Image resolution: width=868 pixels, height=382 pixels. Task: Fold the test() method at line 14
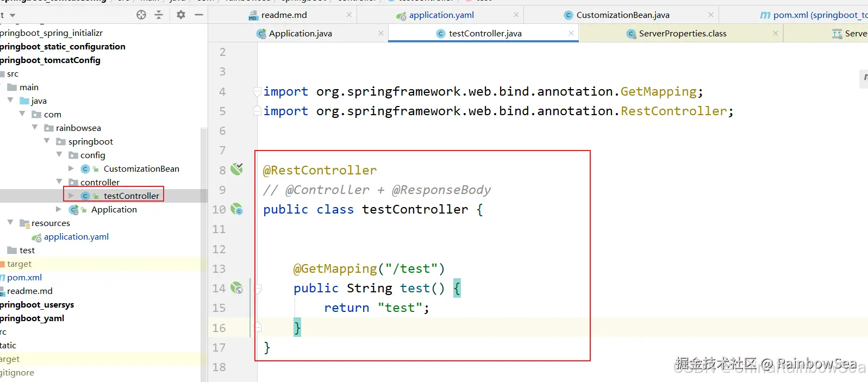(x=258, y=289)
